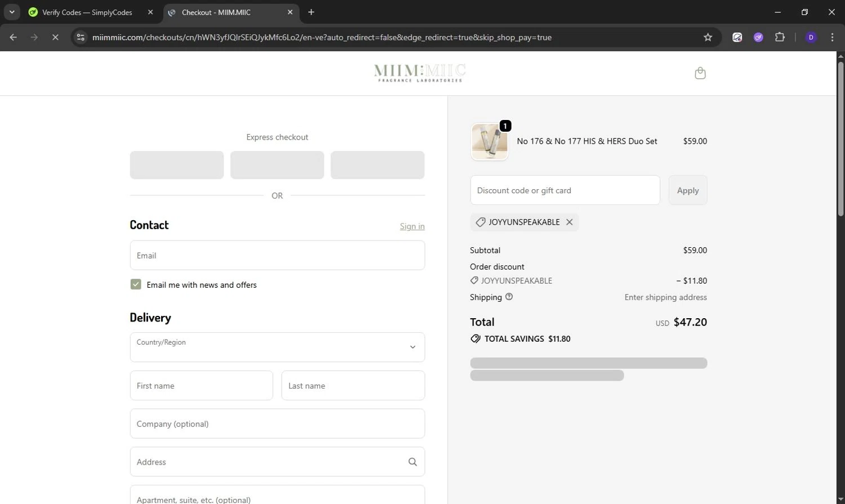Click the browser address bar URL
The width and height of the screenshot is (845, 504).
tap(322, 37)
